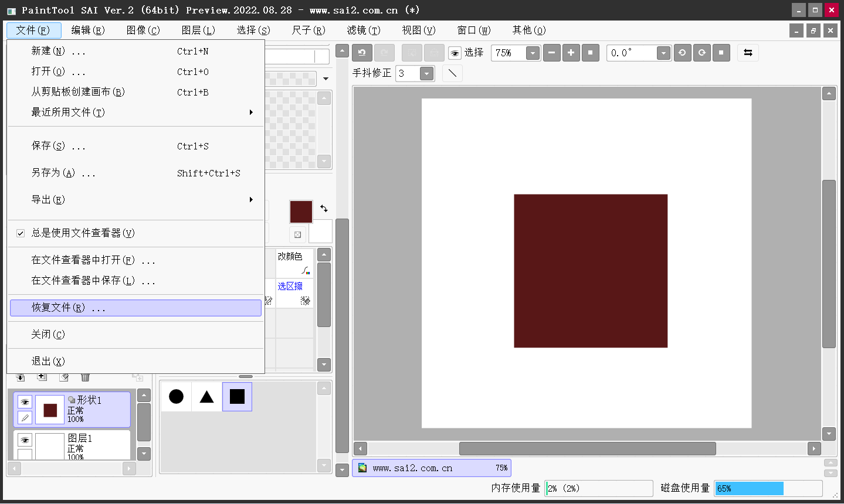Swap foreground and background colors arrow
Screen dimensions: 844x504
click(x=324, y=208)
